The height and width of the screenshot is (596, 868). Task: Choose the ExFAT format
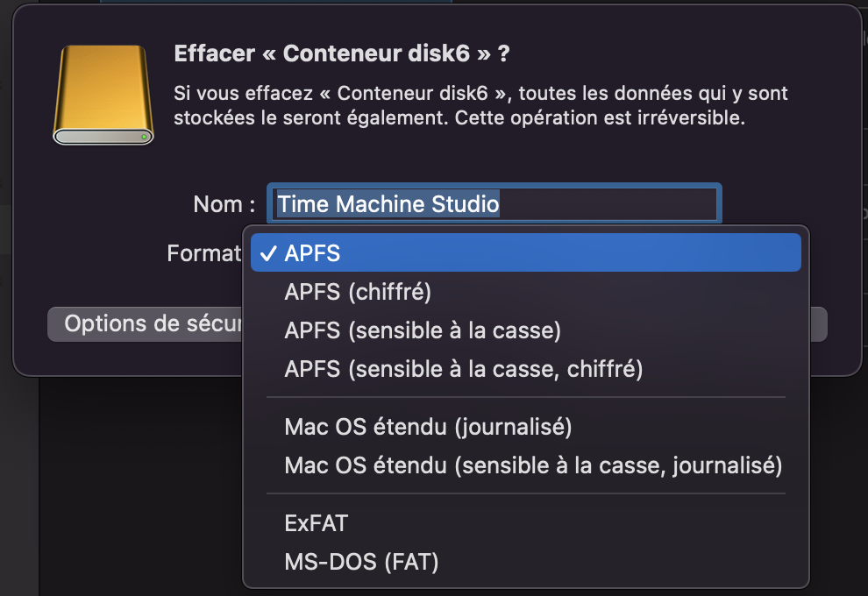click(x=317, y=523)
